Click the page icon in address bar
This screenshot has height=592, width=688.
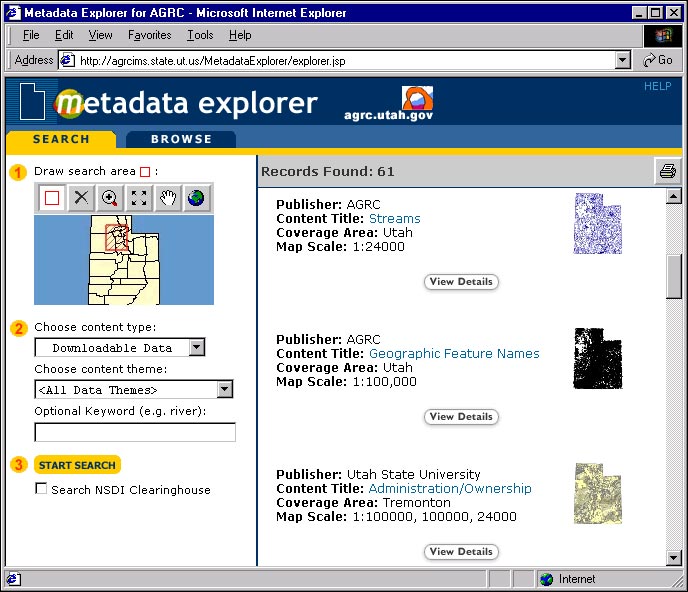pos(67,60)
